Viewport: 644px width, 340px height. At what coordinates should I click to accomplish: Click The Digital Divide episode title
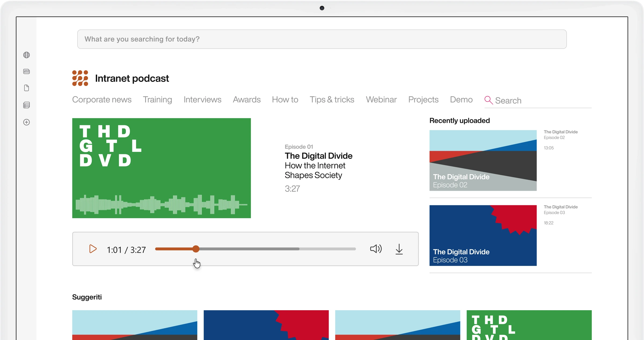point(319,156)
